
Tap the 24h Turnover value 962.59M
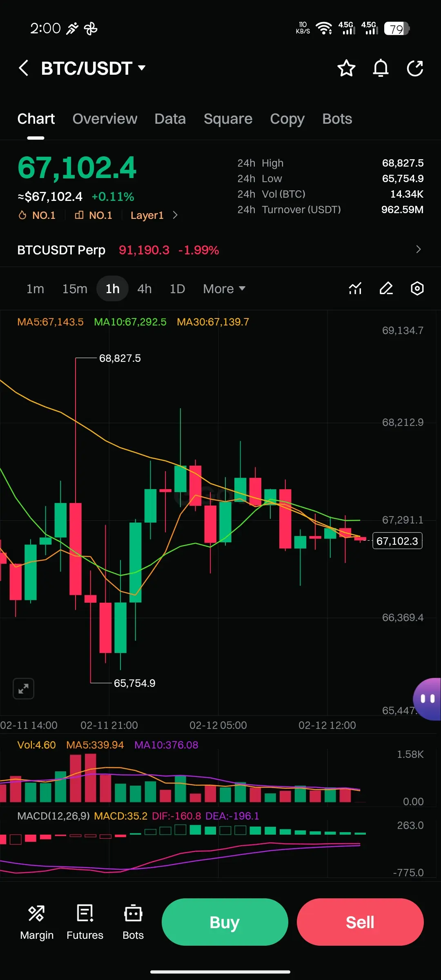(x=402, y=209)
